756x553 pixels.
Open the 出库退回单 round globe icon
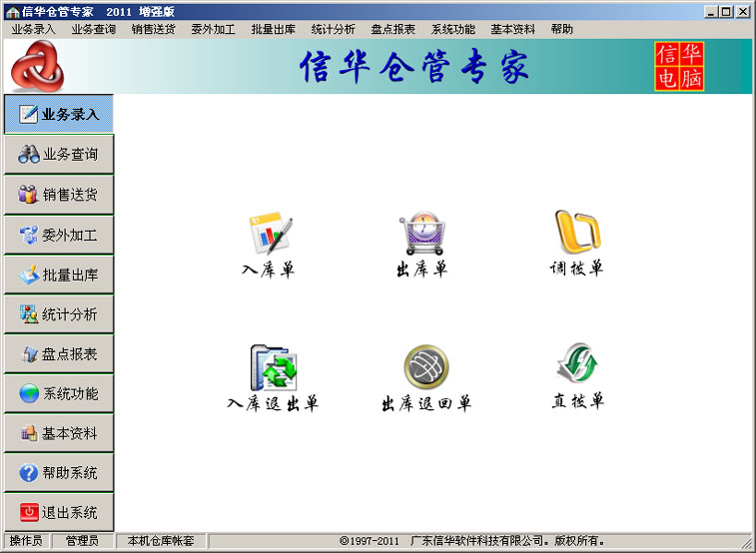click(x=426, y=367)
